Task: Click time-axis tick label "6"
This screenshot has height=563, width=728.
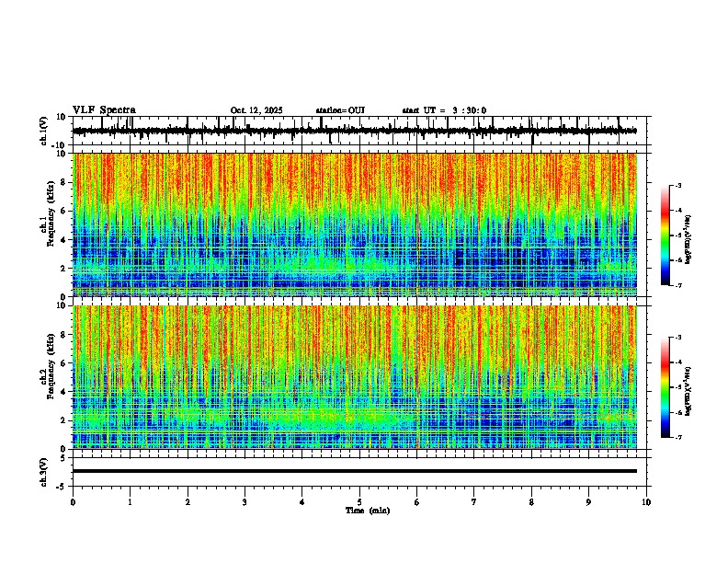Action: (x=416, y=502)
